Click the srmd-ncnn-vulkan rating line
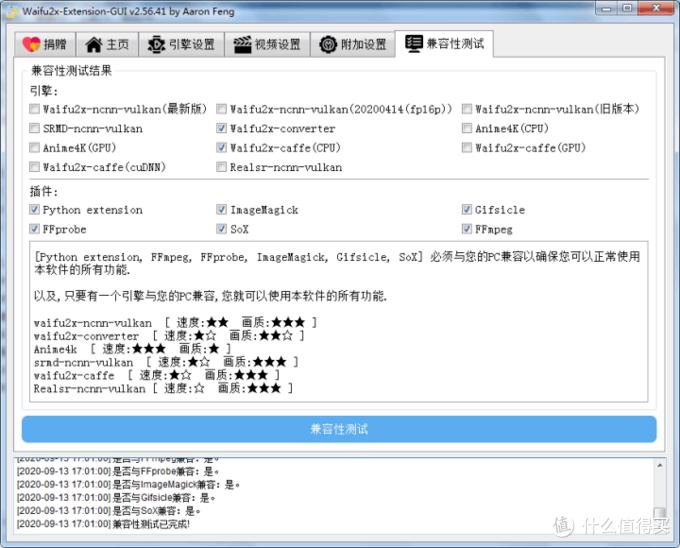Viewport: 680px width, 548px height. [166, 362]
